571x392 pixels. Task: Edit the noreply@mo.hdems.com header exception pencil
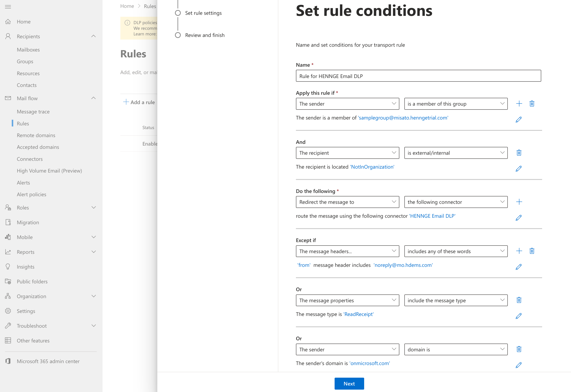pyautogui.click(x=518, y=267)
